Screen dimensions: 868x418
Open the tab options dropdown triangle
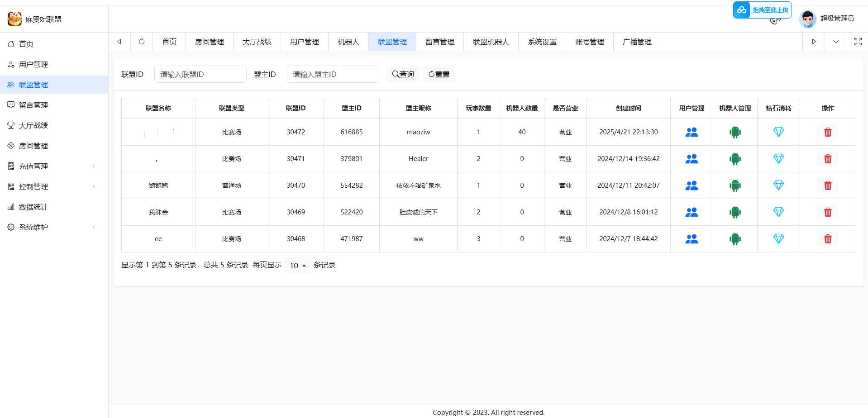pos(835,42)
